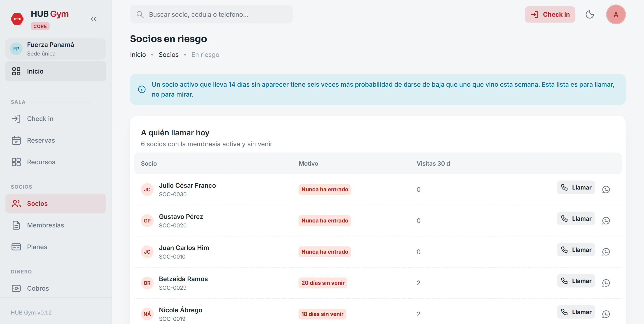Screen dimensions: 644x324
Task: Click the HUB Gym dumbbell logo
Action: click(x=17, y=19)
